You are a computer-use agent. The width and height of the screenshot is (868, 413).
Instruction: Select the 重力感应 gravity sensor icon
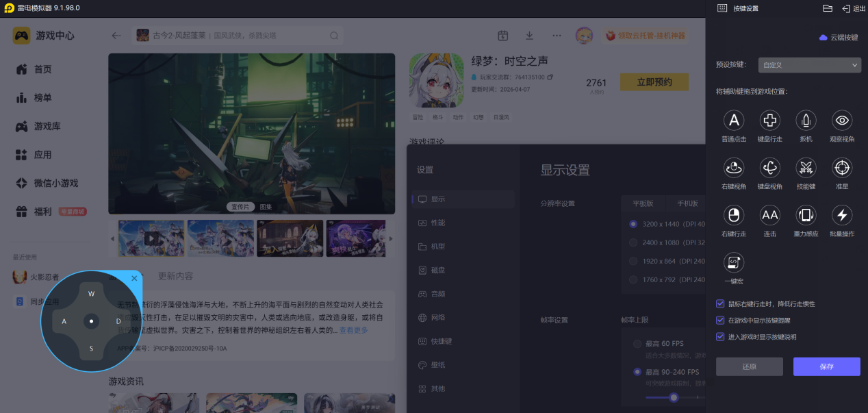[806, 215]
